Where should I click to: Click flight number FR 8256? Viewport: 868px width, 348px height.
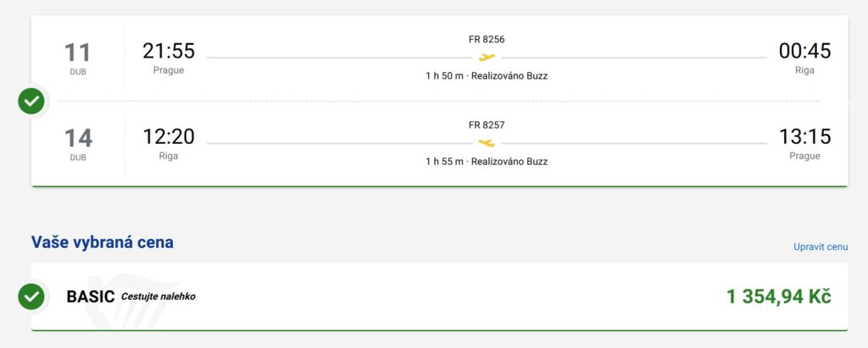click(x=487, y=39)
